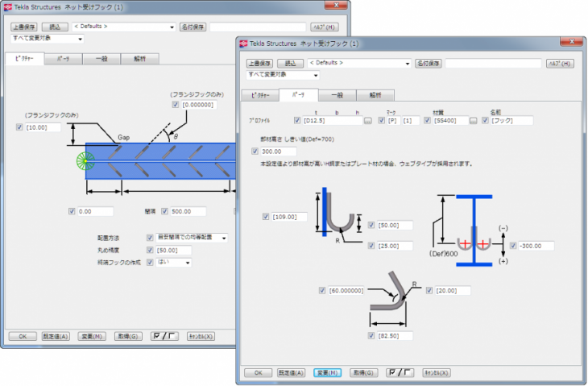Toggle checkbox beside [フック] name field

click(x=485, y=120)
